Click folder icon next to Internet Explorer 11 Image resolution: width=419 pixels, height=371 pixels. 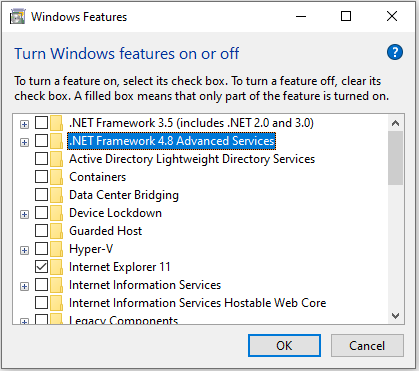click(x=57, y=267)
